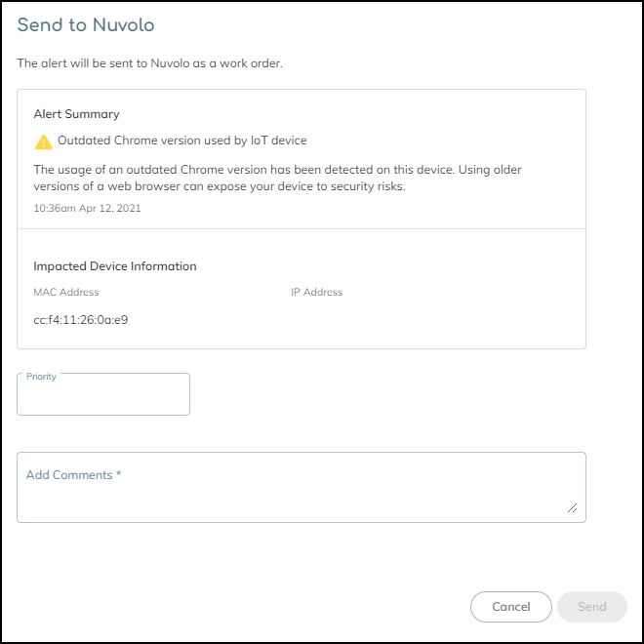Click the Impacted Device Information heading
The image size is (644, 644).
tap(115, 265)
